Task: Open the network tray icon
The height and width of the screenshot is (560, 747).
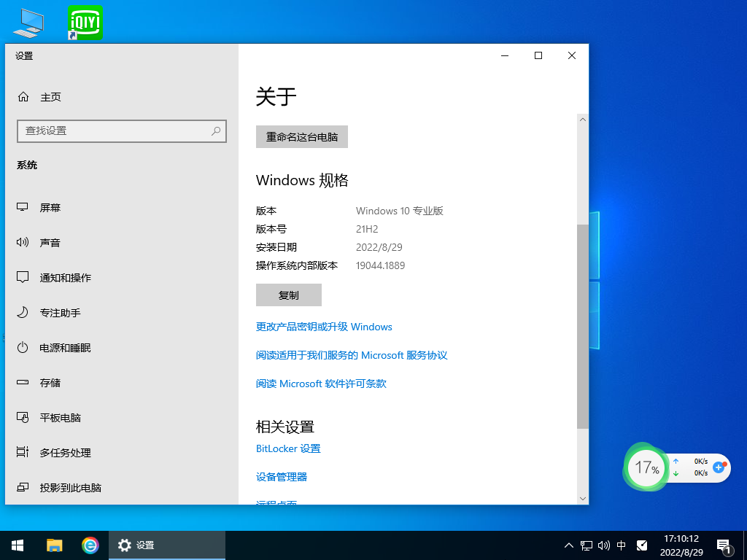Action: (x=587, y=545)
